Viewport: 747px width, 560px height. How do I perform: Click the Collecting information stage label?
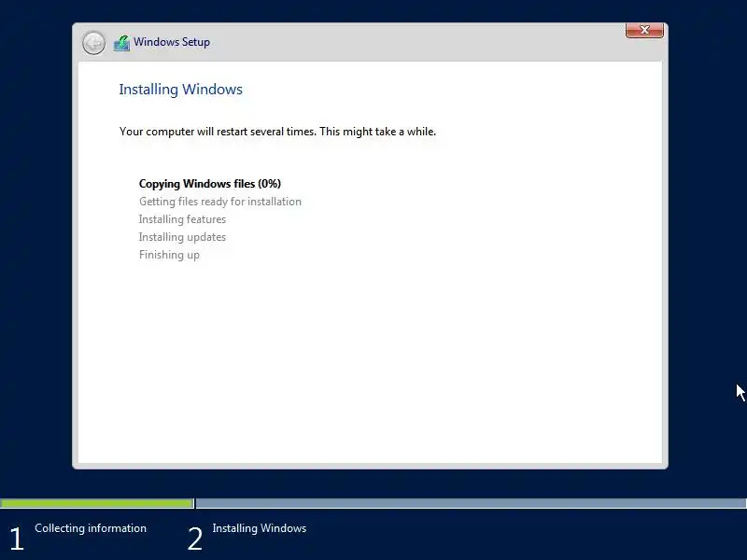91,528
